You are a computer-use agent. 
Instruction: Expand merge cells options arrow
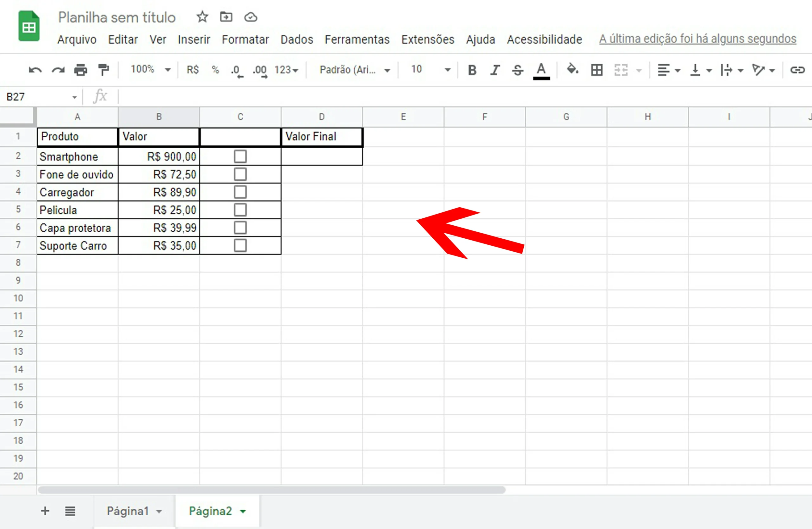[x=639, y=71]
